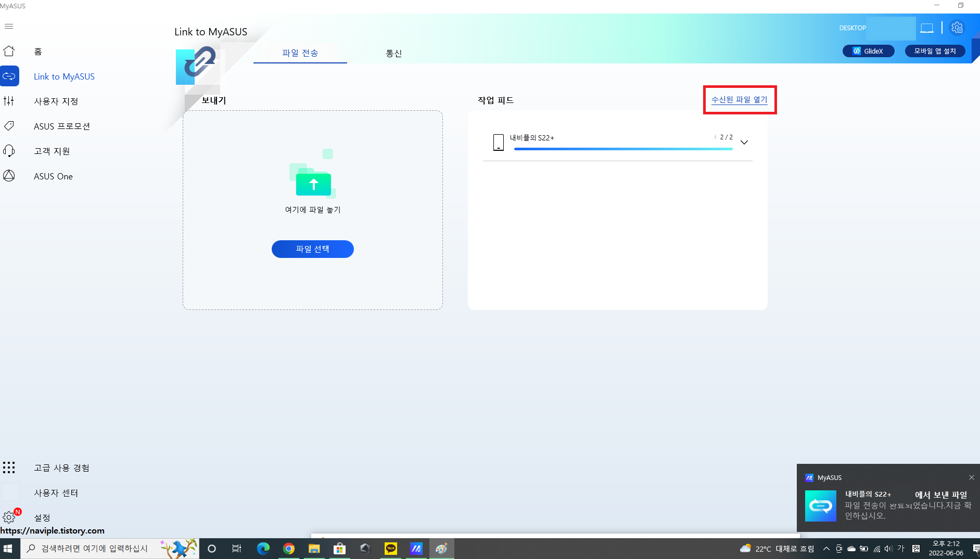
Task: Open Cortana circle icon on taskbar
Action: (211, 549)
